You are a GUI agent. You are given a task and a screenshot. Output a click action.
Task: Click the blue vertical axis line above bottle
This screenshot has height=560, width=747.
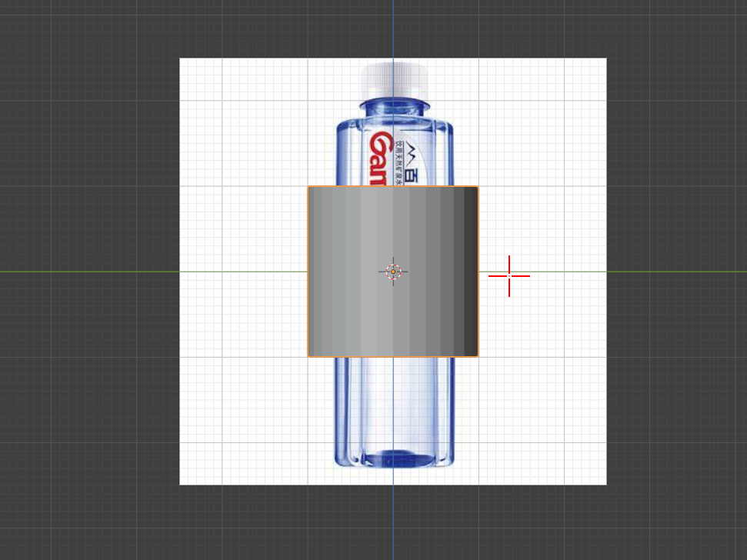pos(393,28)
